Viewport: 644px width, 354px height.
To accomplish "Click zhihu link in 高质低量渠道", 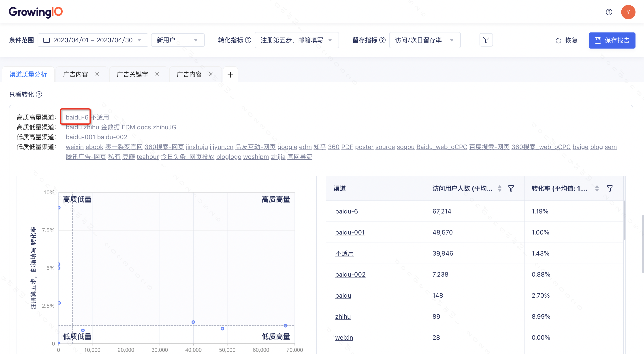I will tap(91, 127).
